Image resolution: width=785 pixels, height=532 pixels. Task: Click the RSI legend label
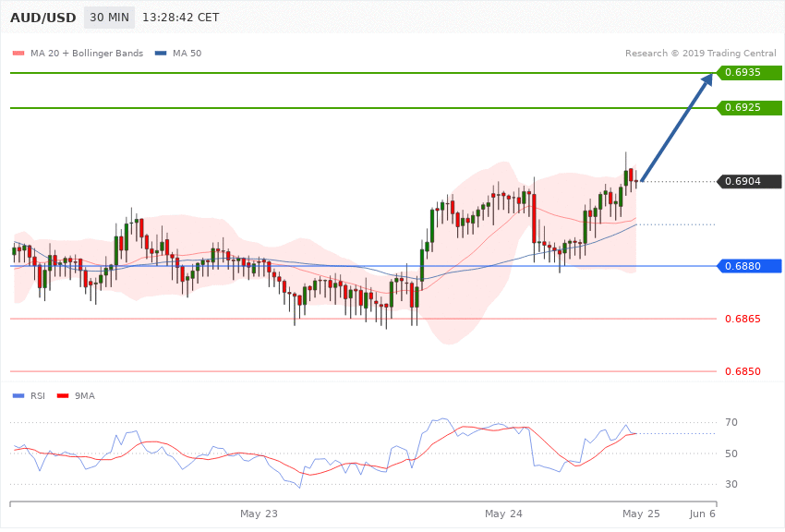point(38,396)
